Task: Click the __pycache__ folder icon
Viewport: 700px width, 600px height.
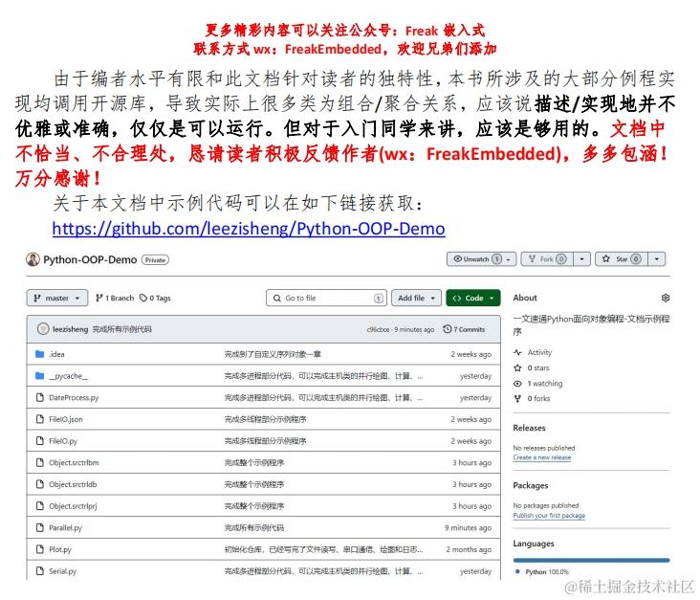Action: [x=40, y=376]
